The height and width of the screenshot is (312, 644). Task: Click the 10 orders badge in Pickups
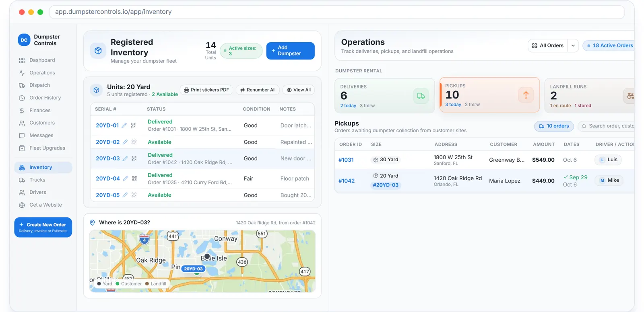pyautogui.click(x=554, y=126)
